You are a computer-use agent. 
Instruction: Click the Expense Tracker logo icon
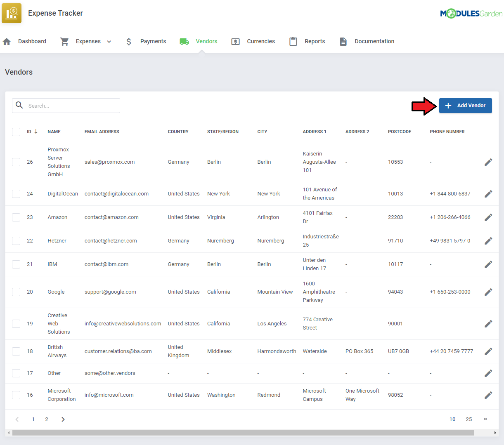point(12,13)
